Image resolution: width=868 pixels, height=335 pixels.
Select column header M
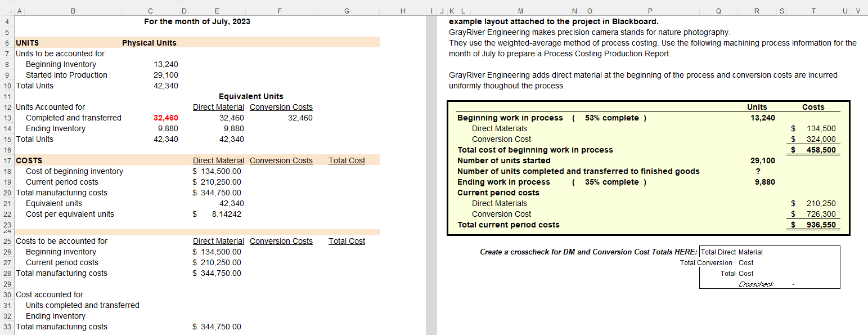(x=520, y=10)
